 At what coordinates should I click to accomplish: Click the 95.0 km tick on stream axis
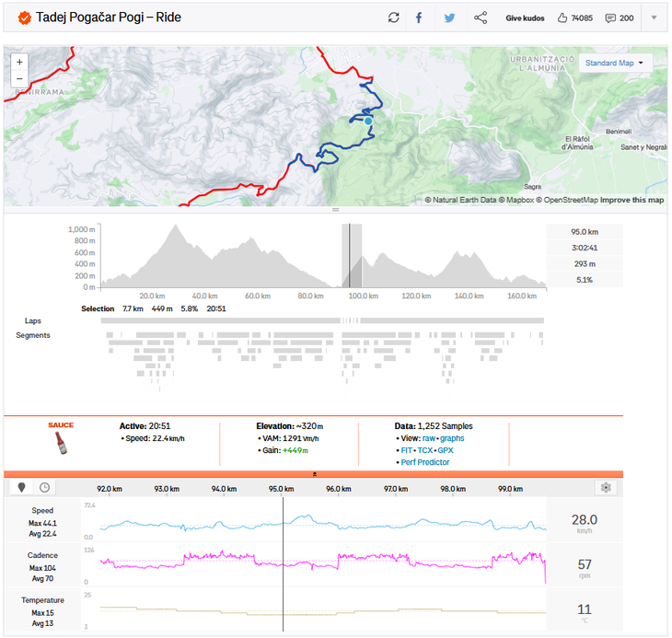pyautogui.click(x=281, y=489)
